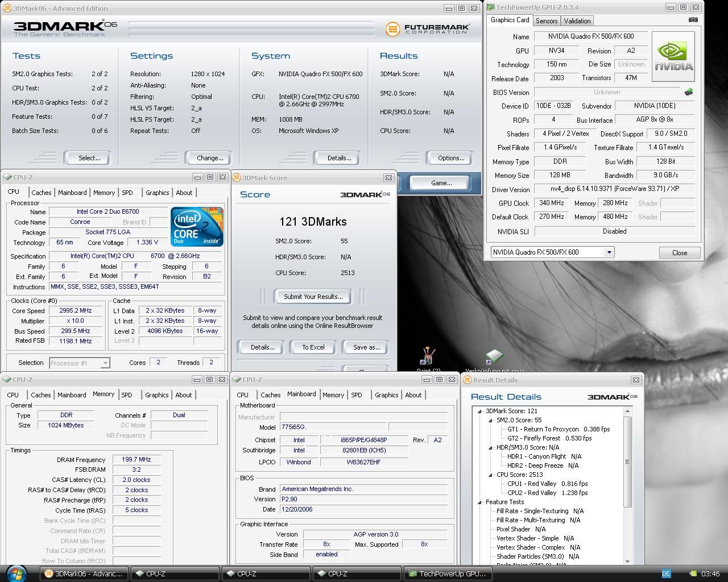Collapse the SM2.0 Score: 55 node
The image size is (728, 582).
[490, 420]
